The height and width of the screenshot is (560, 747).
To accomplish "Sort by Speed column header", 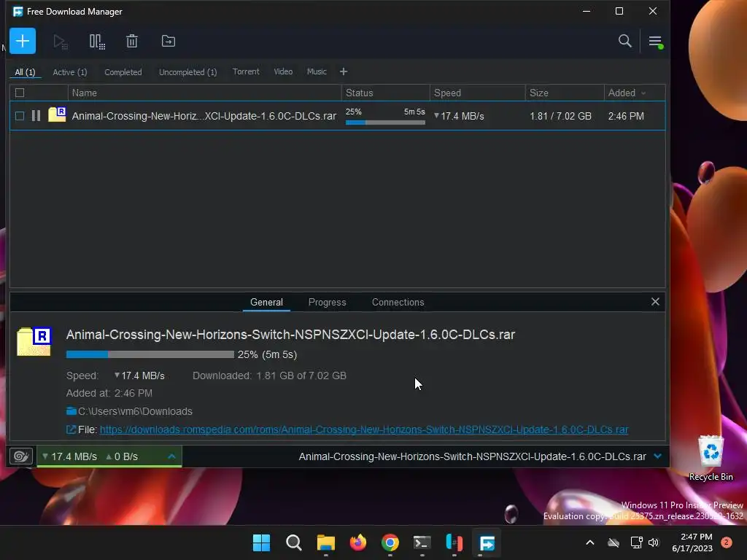I will point(477,93).
